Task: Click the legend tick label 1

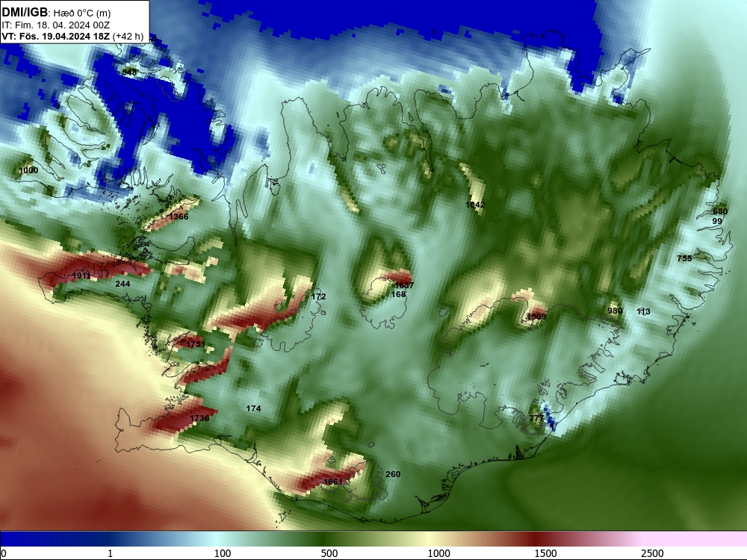Action: [x=110, y=553]
